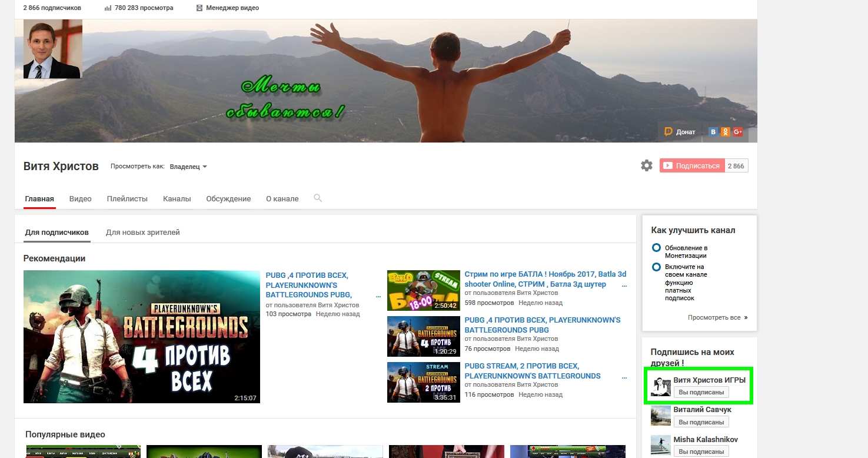
Task: Click the channel banner art image
Action: coord(386,81)
